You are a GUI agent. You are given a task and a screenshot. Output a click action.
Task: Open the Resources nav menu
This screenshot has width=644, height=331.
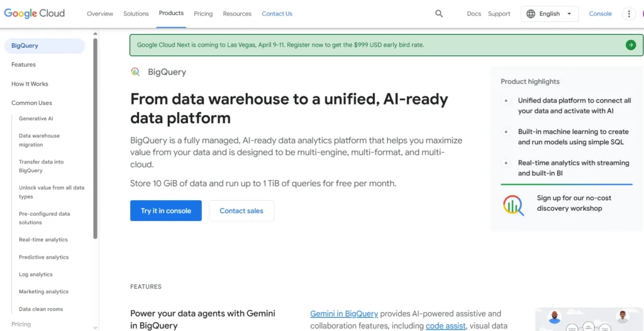coord(237,14)
